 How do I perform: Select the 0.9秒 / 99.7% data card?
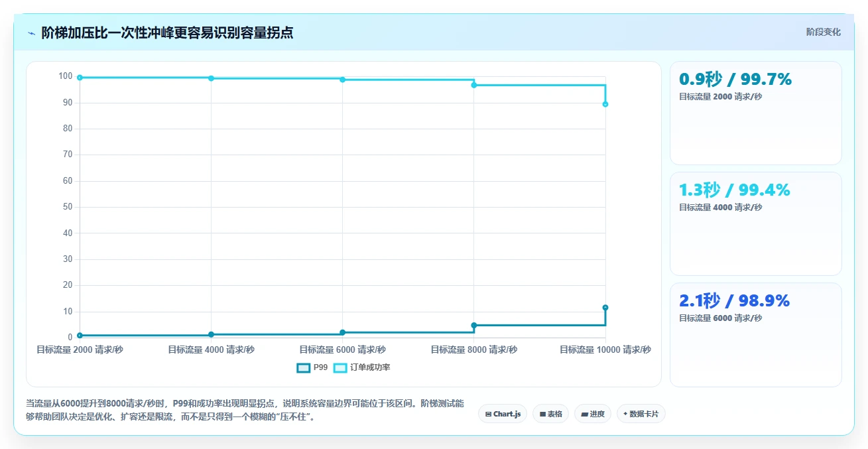(755, 113)
